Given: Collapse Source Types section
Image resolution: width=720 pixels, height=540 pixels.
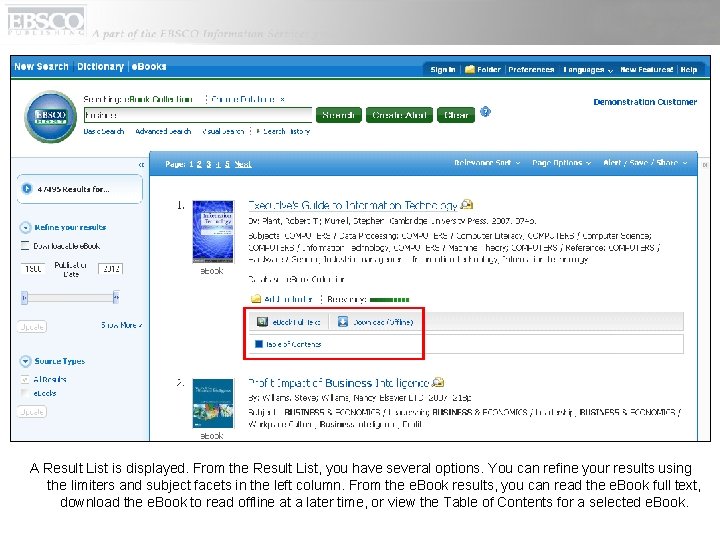Looking at the screenshot, I should [25, 361].
